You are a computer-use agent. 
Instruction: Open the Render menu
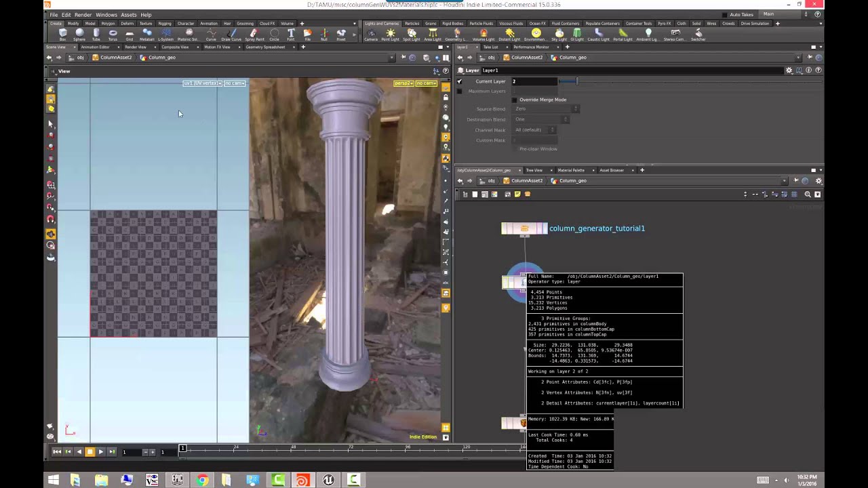[83, 14]
